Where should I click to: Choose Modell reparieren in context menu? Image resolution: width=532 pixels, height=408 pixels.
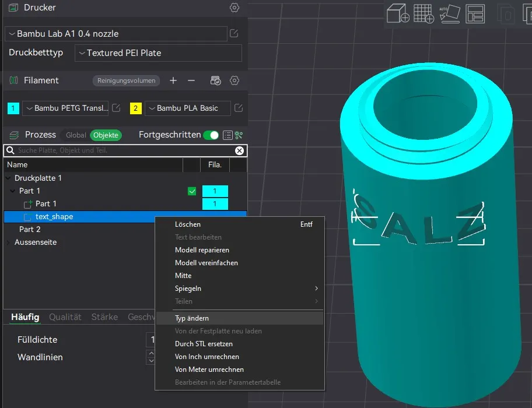pos(240,250)
